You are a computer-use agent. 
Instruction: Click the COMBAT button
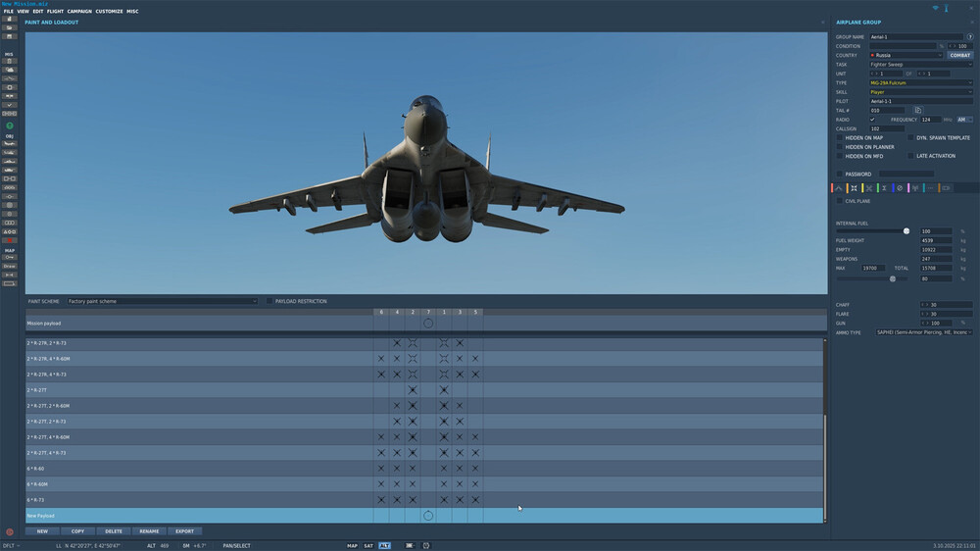coord(960,55)
